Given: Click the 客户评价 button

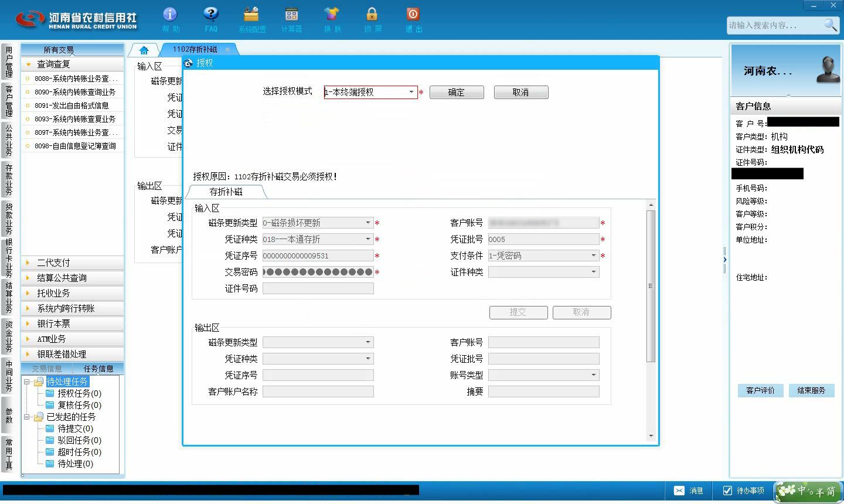Looking at the screenshot, I should click(760, 390).
